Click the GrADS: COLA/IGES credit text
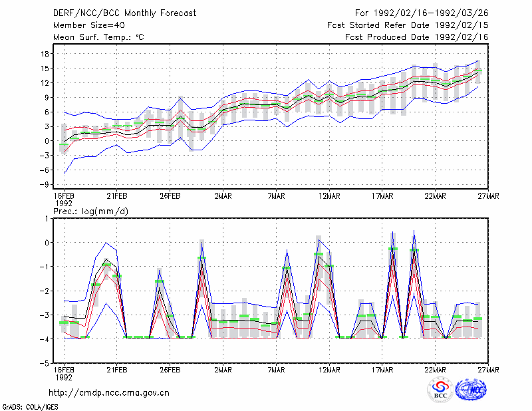This screenshot has width=532, height=411. [30, 407]
